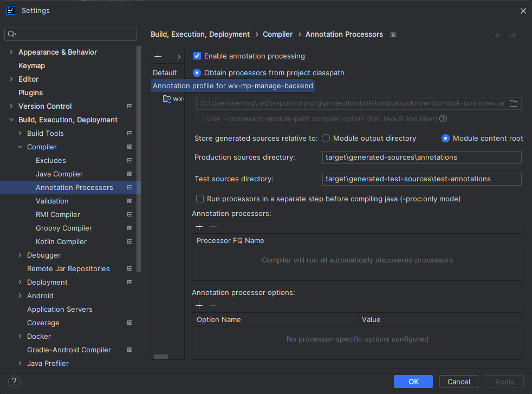Screen dimensions: 532x394
Task: Expand Version Control section
Action: coord(11,106)
